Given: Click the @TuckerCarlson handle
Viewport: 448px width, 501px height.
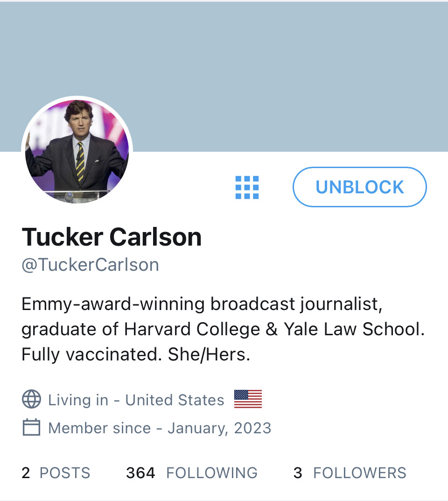Looking at the screenshot, I should (x=91, y=265).
